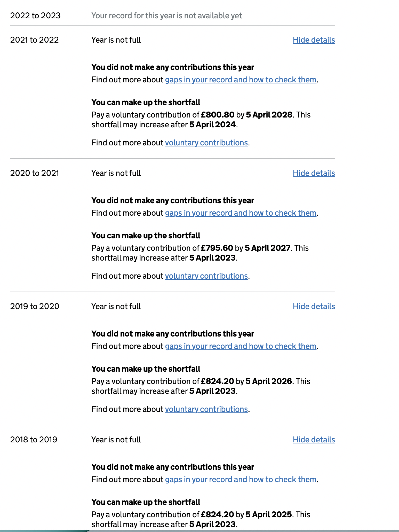Screen dimensions: 399x532
Task: Open voluntary contributions link for 2020 to 2021
Action: pyautogui.click(x=206, y=276)
